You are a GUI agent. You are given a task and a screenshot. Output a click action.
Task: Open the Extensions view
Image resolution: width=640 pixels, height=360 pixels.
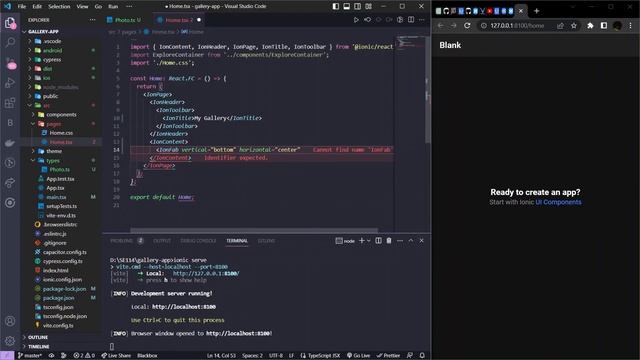click(10, 103)
